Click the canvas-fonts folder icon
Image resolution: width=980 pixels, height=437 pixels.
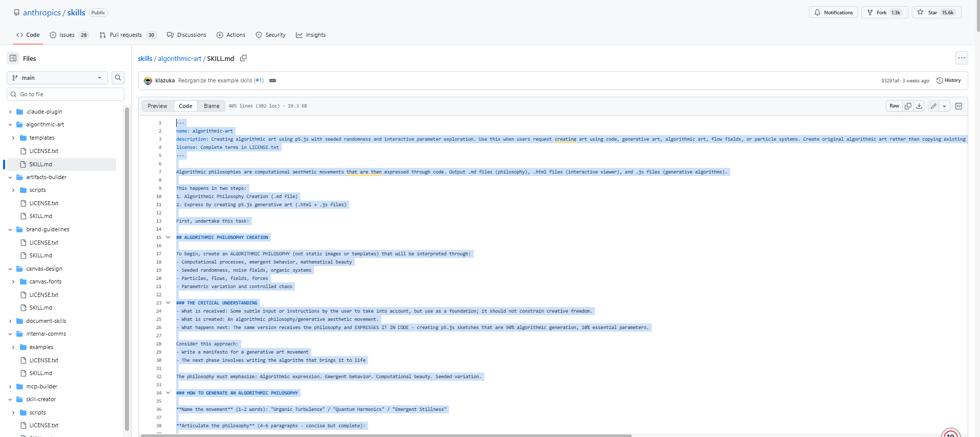click(x=23, y=281)
